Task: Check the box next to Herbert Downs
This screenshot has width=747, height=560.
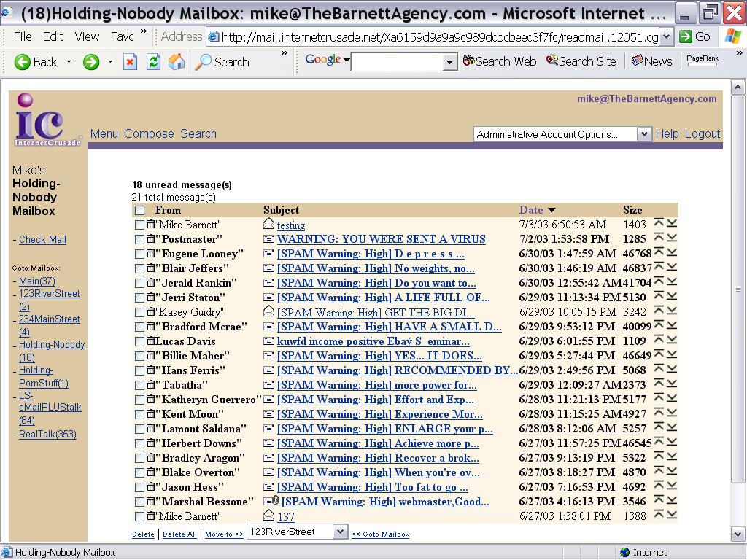Action: [139, 444]
